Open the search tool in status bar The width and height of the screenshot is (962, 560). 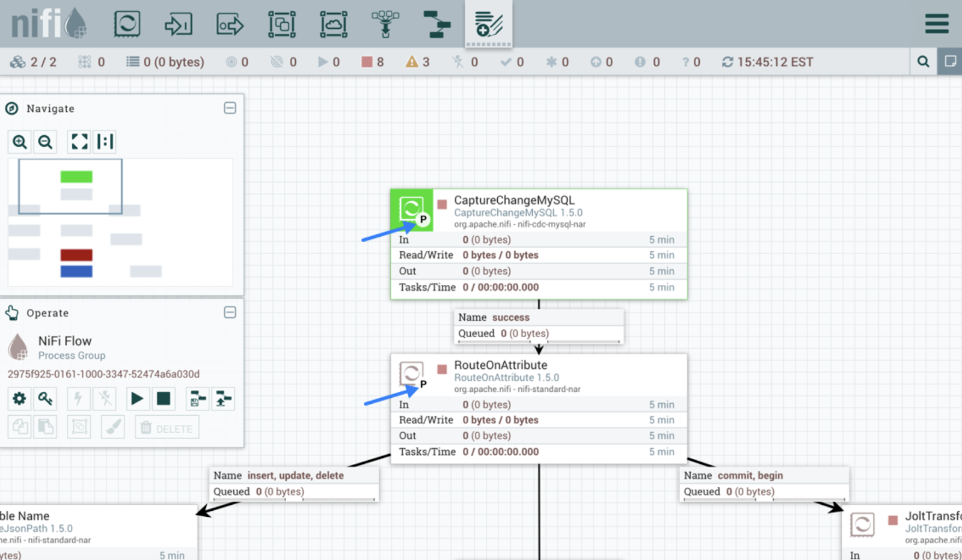pyautogui.click(x=924, y=61)
